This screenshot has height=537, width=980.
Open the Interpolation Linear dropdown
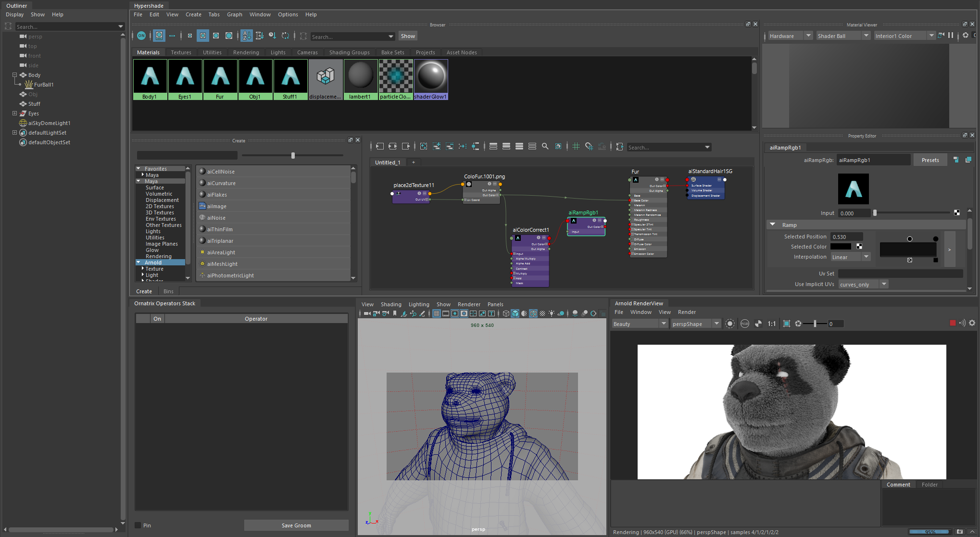point(851,257)
